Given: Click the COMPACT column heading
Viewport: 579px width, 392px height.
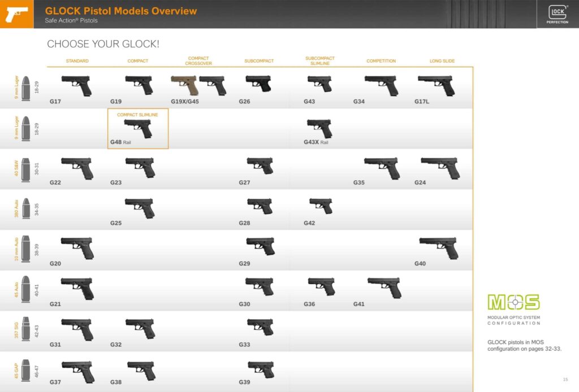Looking at the screenshot, I should tap(138, 61).
